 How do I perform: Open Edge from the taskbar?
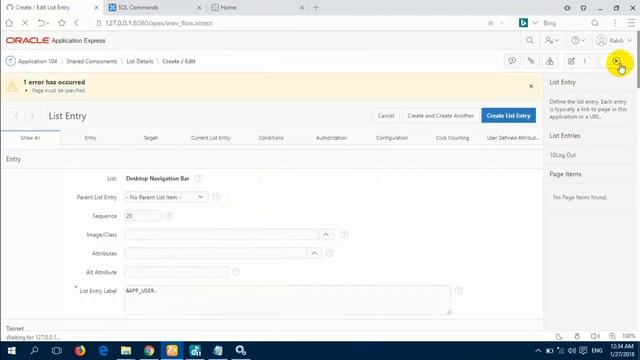tap(103, 351)
